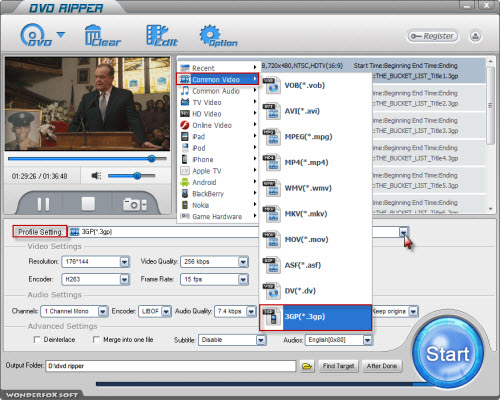Open the HD Video category
Image resolution: width=500 pixels, height=400 pixels.
click(x=218, y=114)
